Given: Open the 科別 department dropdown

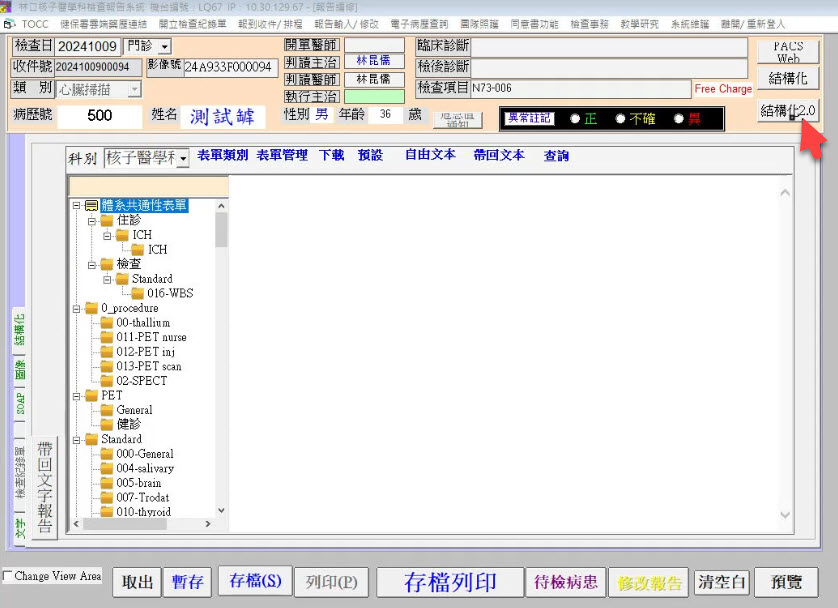Looking at the screenshot, I should [183, 159].
